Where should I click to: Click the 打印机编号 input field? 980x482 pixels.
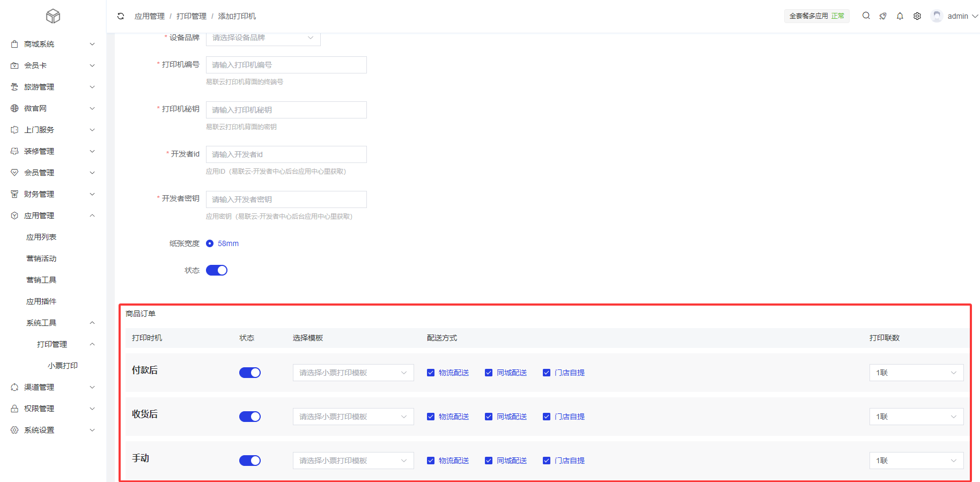point(286,65)
